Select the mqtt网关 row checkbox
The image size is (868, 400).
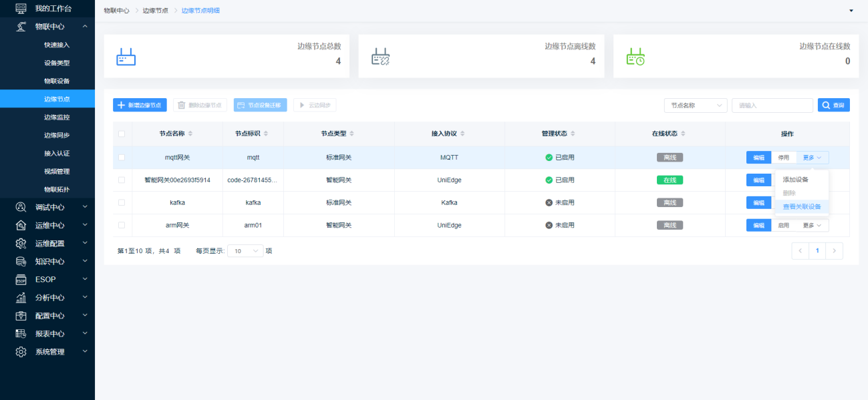click(122, 158)
